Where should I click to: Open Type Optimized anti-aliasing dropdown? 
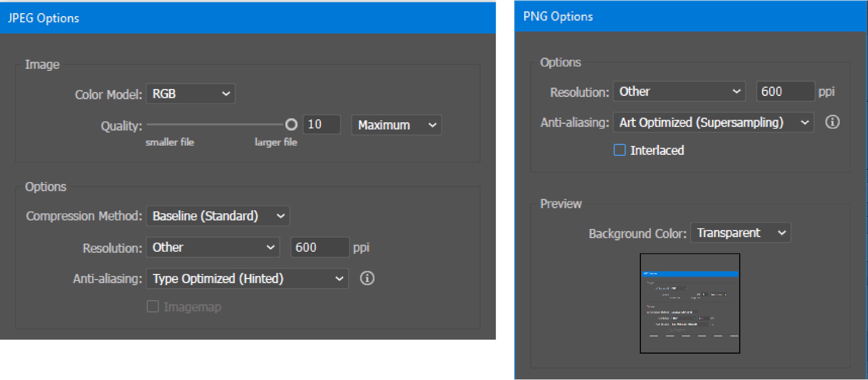pos(247,278)
